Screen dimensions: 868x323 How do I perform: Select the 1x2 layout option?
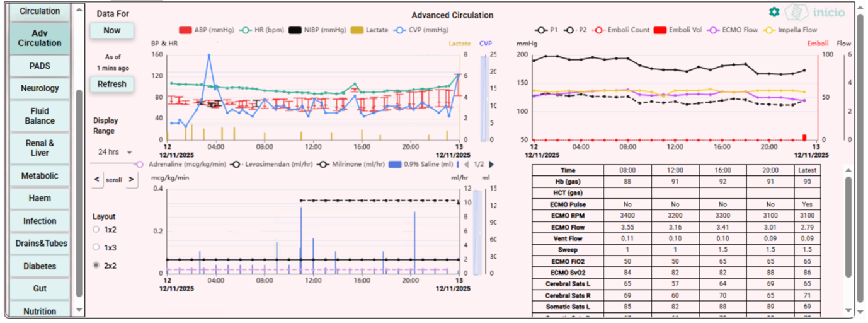96,230
